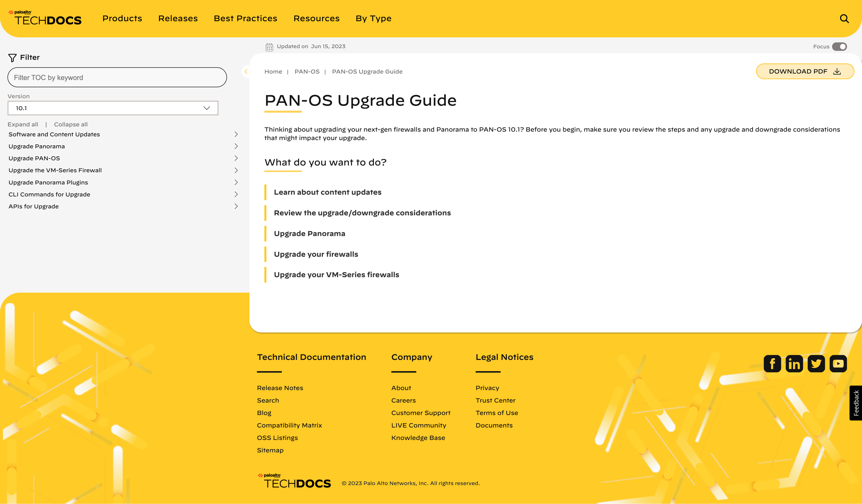Viewport: 862px width, 504px height.
Task: Click the Expand all link
Action: (x=23, y=124)
